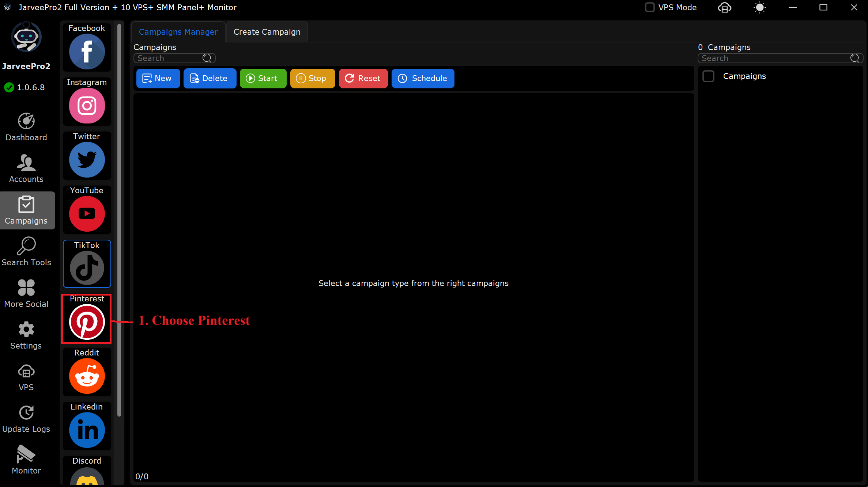The image size is (868, 487).
Task: Click the version 1.0.6.8 status label
Action: click(x=24, y=87)
